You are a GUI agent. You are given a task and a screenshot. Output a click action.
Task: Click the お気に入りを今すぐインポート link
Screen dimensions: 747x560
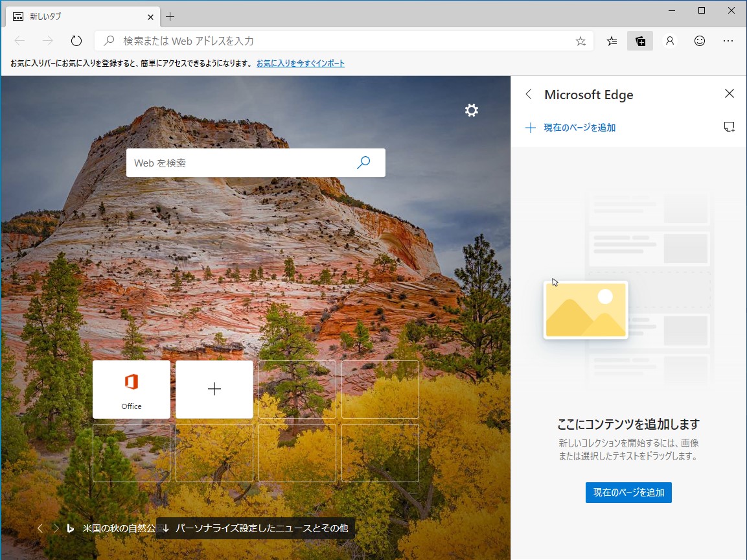click(x=301, y=63)
